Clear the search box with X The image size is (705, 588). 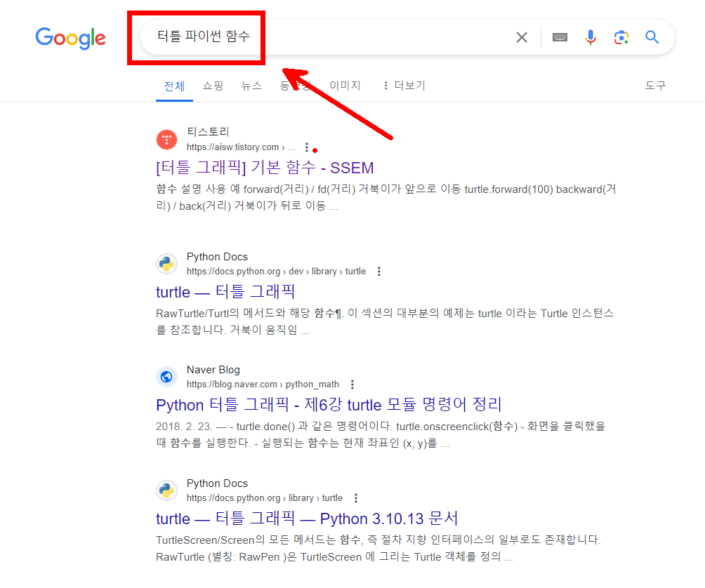pyautogui.click(x=522, y=37)
